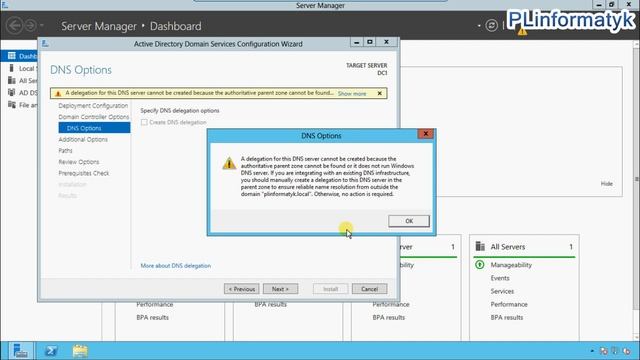Click the warning icon in the yellow banner
640x360 pixels.
58,93
